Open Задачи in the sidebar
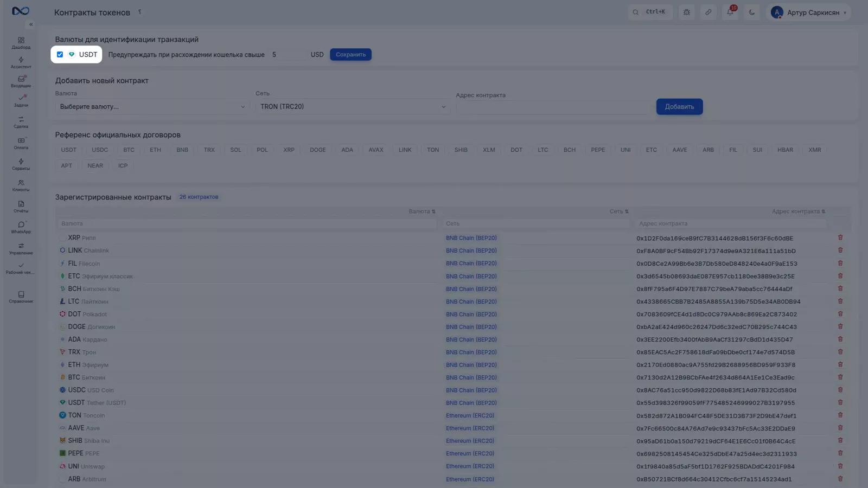Viewport: 868px width, 488px height. pyautogui.click(x=21, y=101)
